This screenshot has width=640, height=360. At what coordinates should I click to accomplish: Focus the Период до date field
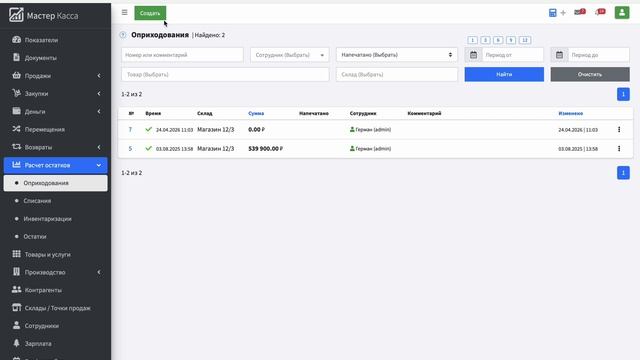pos(599,55)
